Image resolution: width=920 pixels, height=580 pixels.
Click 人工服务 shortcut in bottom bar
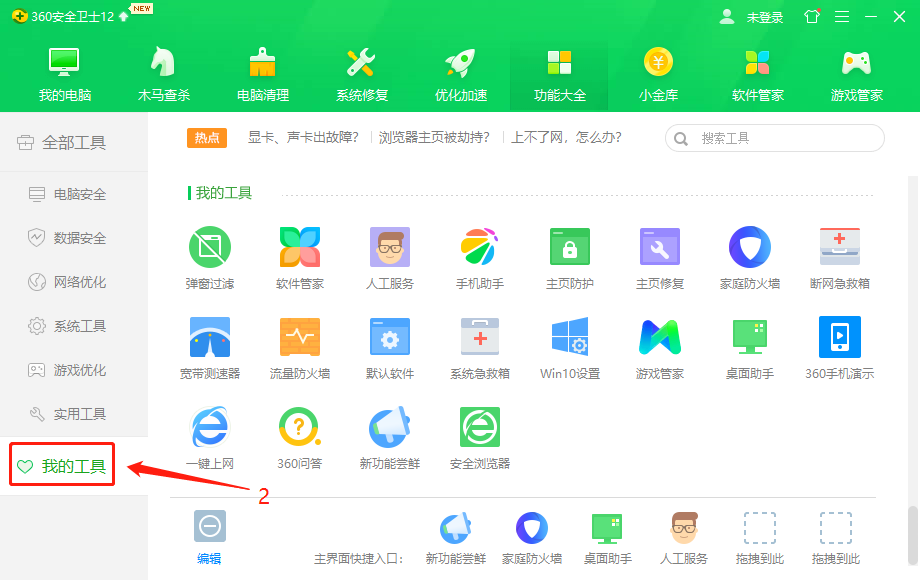click(x=684, y=538)
